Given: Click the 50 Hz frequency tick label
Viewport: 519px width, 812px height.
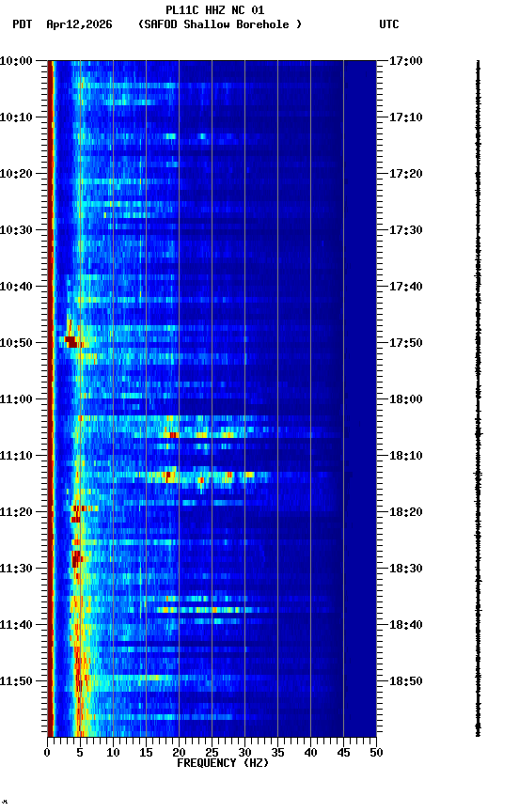Looking at the screenshot, I should point(376,753).
